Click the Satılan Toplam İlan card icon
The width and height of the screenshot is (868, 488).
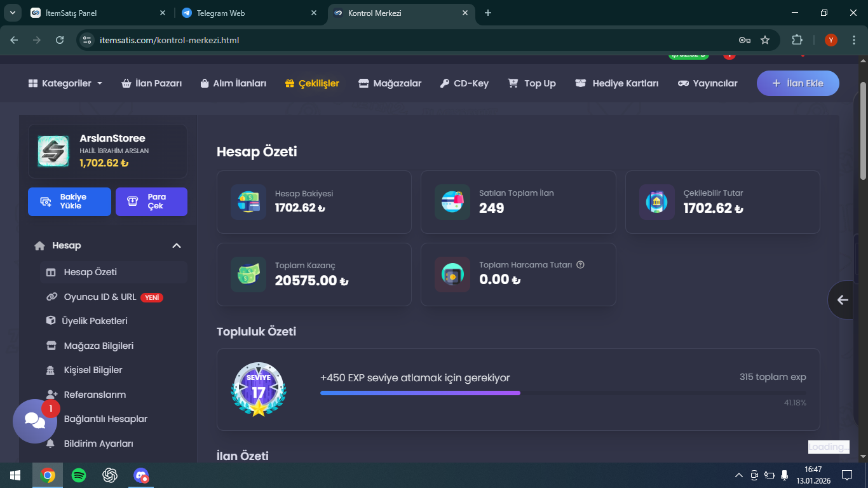tap(452, 202)
